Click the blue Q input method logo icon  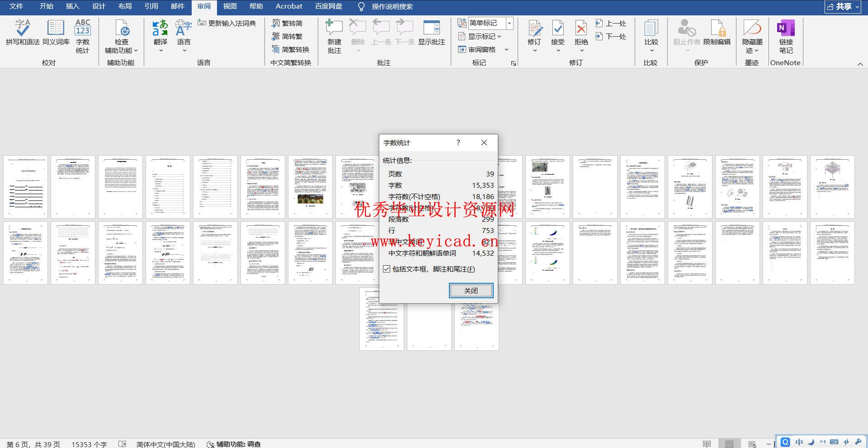(786, 442)
